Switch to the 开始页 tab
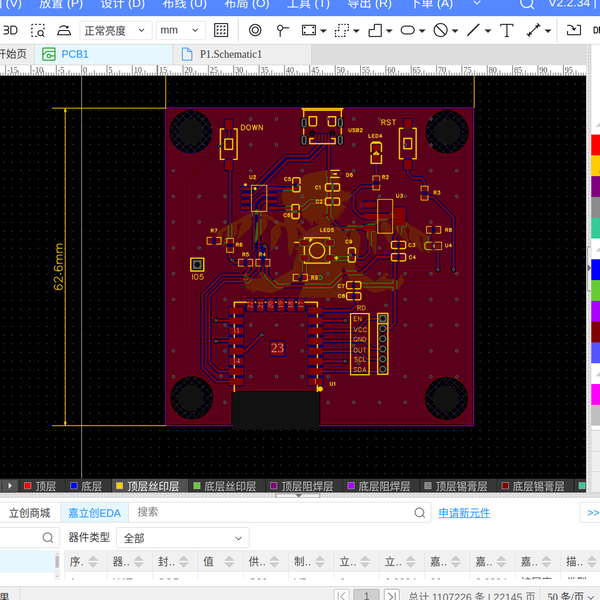Image resolution: width=600 pixels, height=600 pixels. pyautogui.click(x=14, y=54)
